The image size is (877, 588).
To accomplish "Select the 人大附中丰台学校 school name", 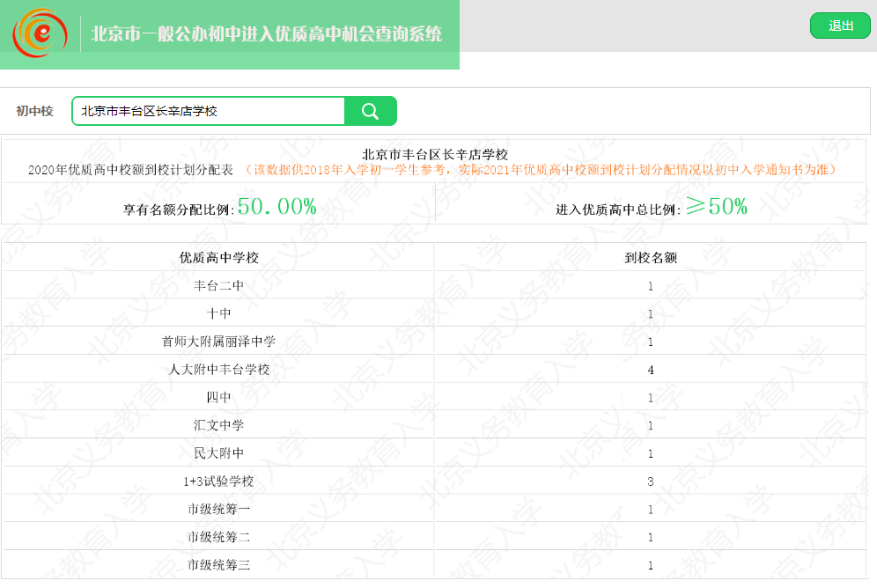I will (218, 370).
